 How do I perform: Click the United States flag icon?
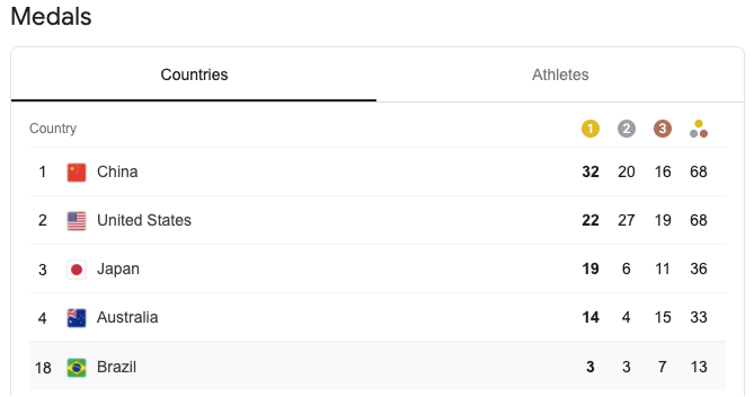click(x=76, y=221)
